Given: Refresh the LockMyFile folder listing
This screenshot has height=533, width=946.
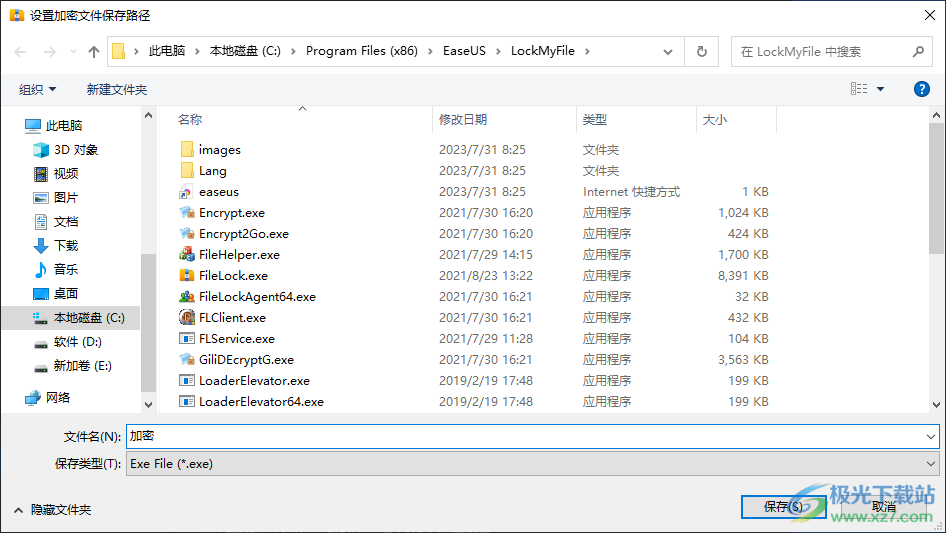Looking at the screenshot, I should (702, 51).
